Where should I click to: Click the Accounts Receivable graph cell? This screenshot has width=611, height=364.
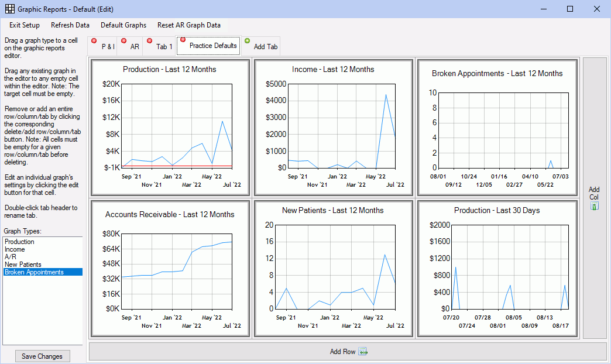click(170, 269)
